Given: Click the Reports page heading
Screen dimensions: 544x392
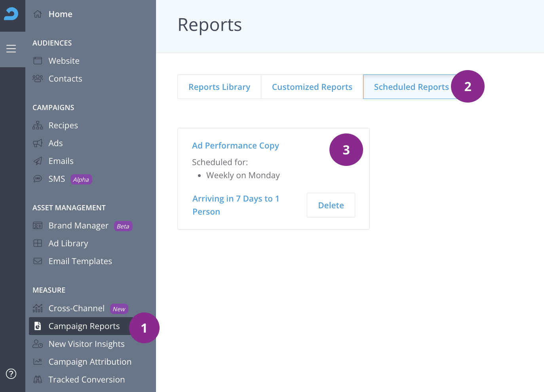Looking at the screenshot, I should (209, 25).
